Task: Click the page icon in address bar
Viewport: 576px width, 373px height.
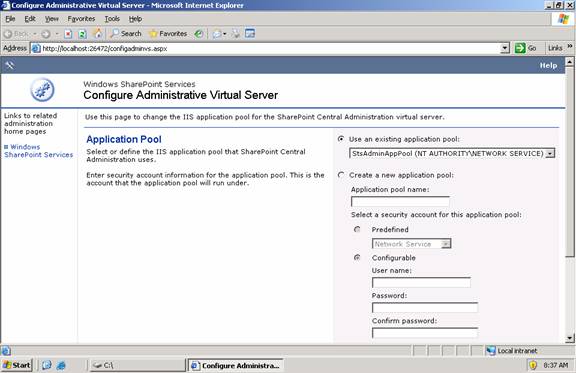Action: 36,48
